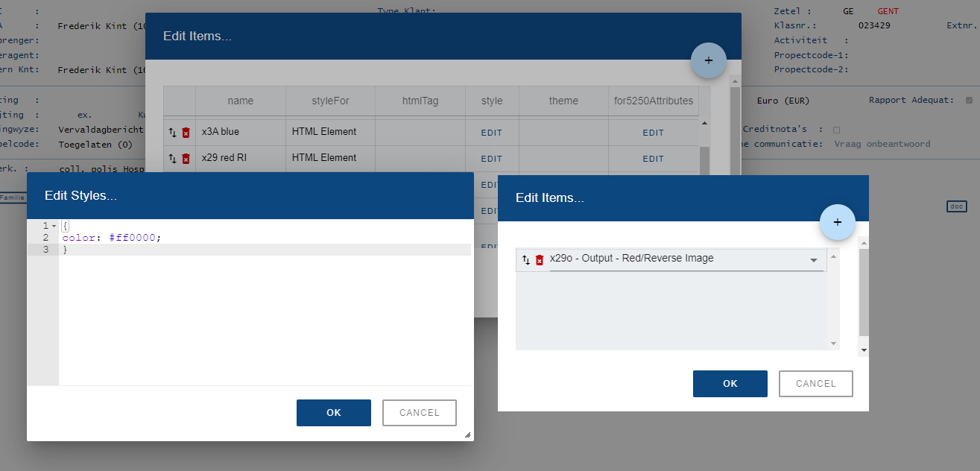Click reorder arrows for x3A blue row

pos(172,133)
